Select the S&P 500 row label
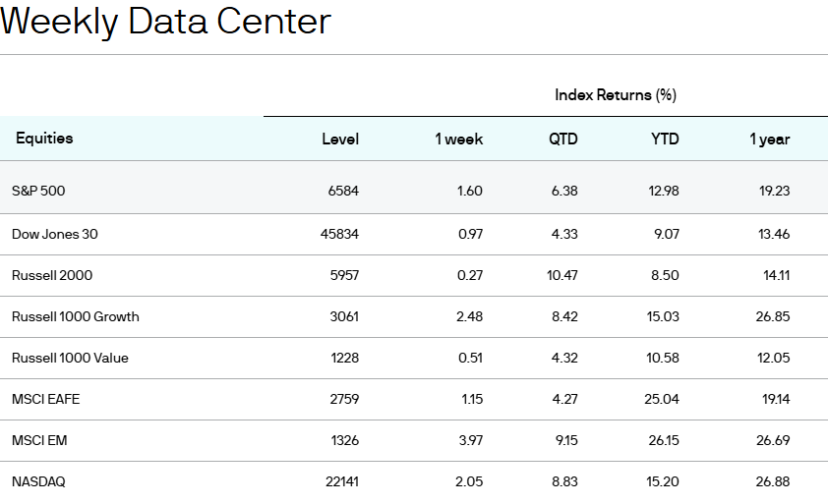The height and width of the screenshot is (504, 828). pos(38,191)
